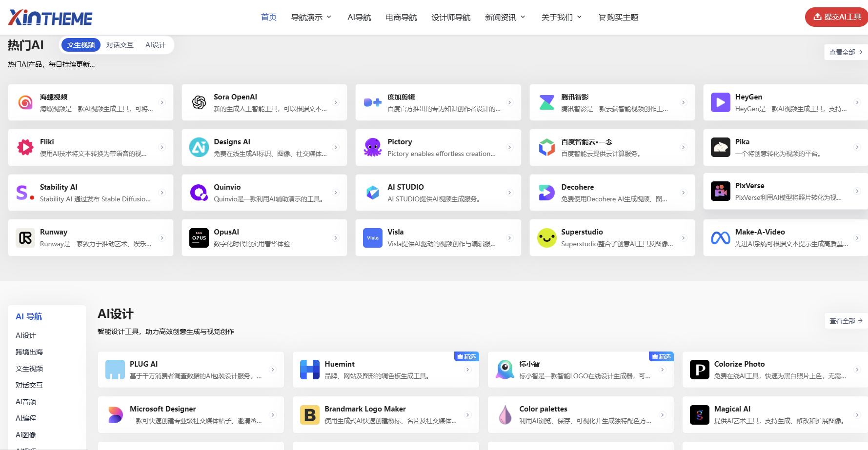The image size is (868, 450).
Task: Click the HeyGen purple play icon
Action: click(x=721, y=102)
